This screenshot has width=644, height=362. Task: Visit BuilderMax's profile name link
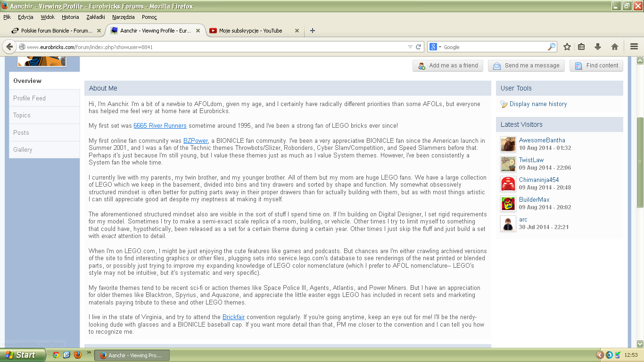point(534,200)
